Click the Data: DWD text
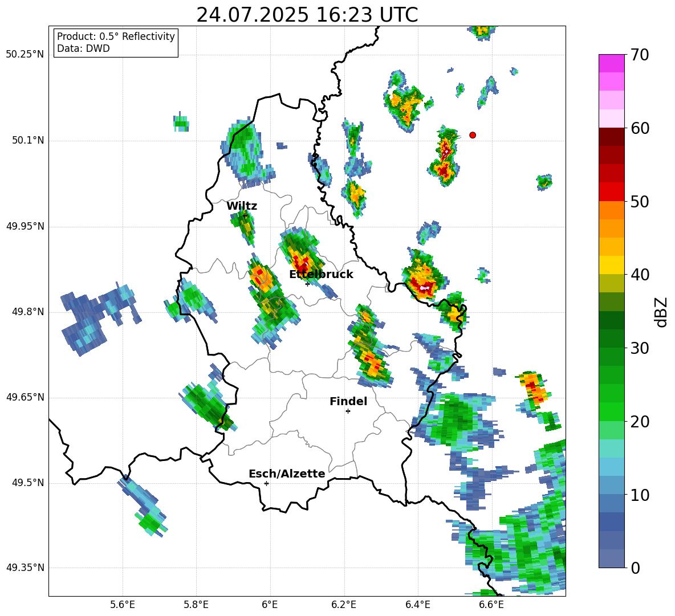The height and width of the screenshot is (616, 675). click(83, 48)
